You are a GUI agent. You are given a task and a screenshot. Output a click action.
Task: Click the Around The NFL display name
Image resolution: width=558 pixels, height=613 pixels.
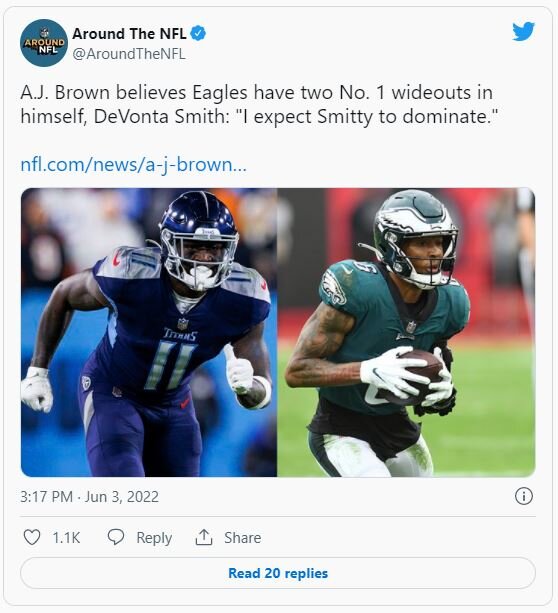coord(129,34)
